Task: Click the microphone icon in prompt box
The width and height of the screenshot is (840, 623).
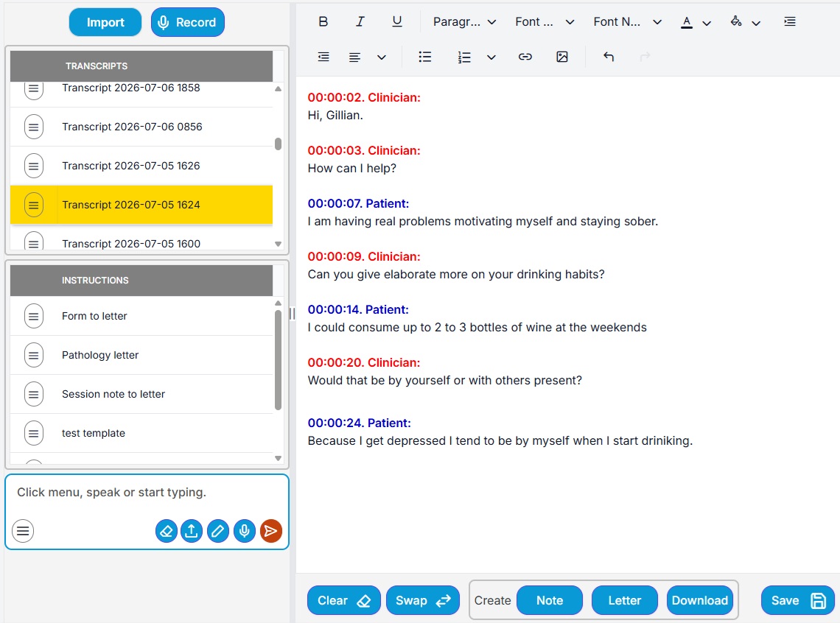Action: (245, 531)
